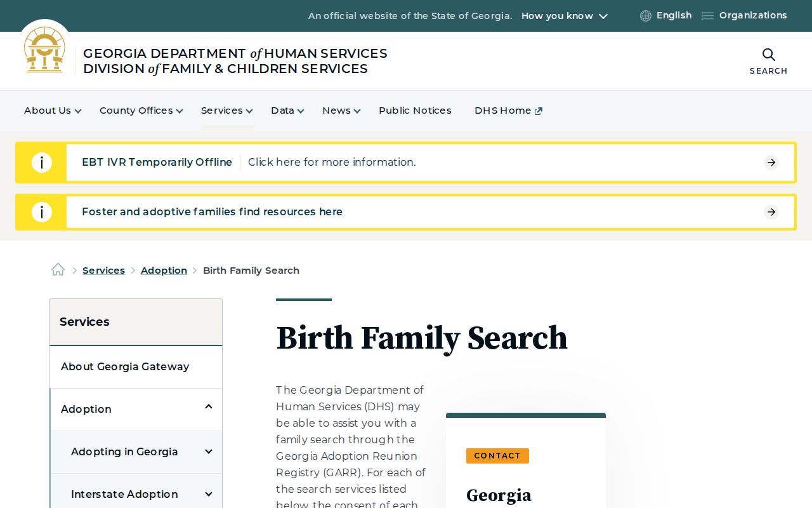Click arrow on foster families alert banner

tap(771, 212)
